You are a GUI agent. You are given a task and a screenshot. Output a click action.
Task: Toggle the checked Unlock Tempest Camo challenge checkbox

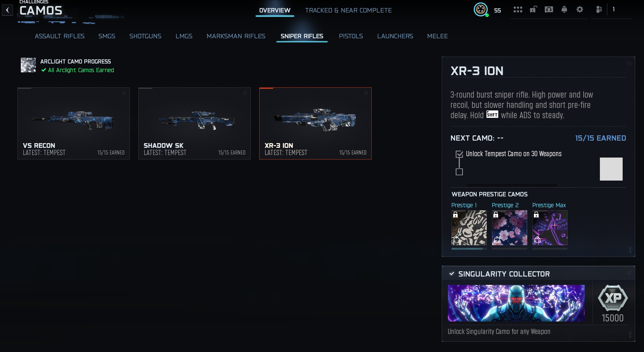pyautogui.click(x=459, y=154)
